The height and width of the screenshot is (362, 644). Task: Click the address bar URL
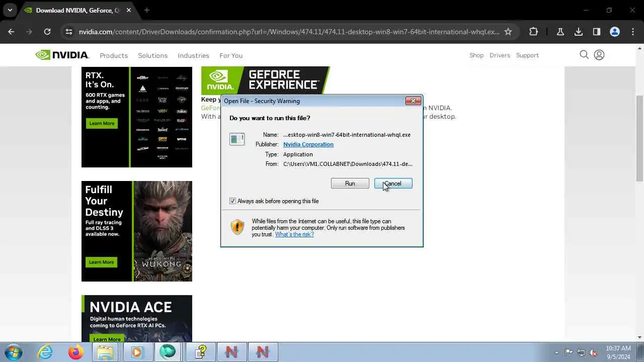coord(289,32)
